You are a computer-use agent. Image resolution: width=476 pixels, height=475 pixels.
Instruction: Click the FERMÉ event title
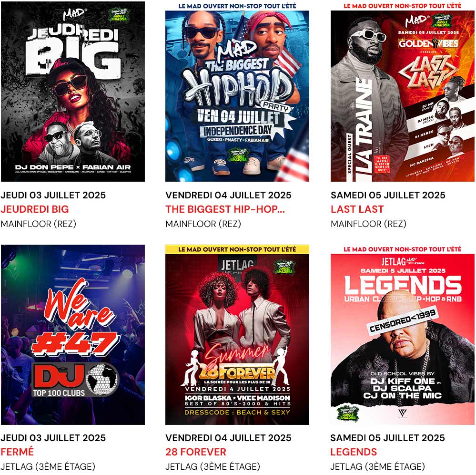17,452
